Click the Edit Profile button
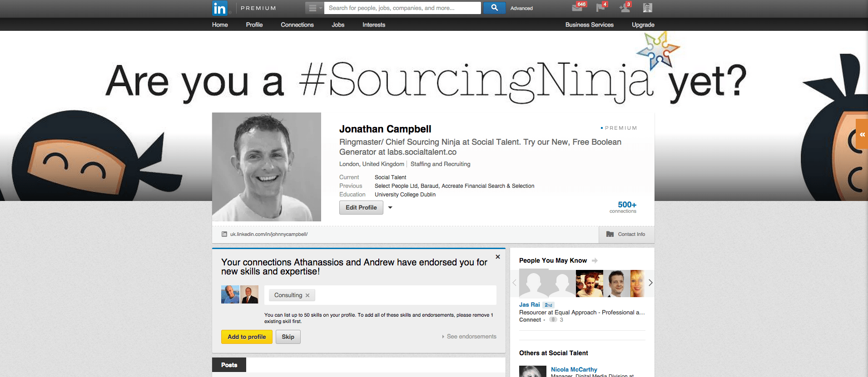This screenshot has height=377, width=868. (361, 207)
